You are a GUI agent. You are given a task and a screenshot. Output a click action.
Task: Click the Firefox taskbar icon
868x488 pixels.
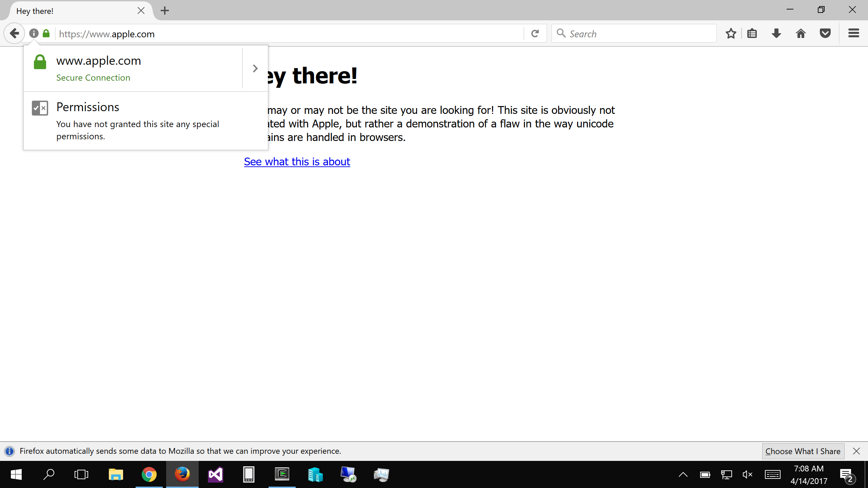[182, 474]
